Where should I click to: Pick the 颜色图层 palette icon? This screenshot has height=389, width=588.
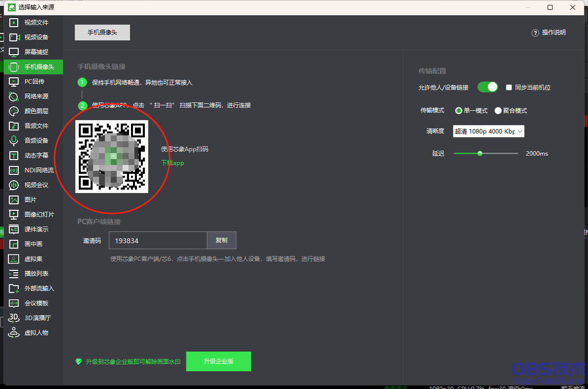pos(13,111)
